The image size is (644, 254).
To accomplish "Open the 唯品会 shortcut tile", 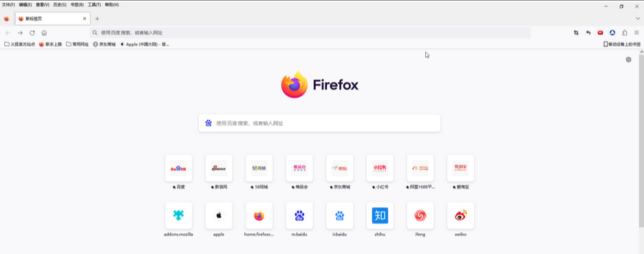I will tap(299, 168).
